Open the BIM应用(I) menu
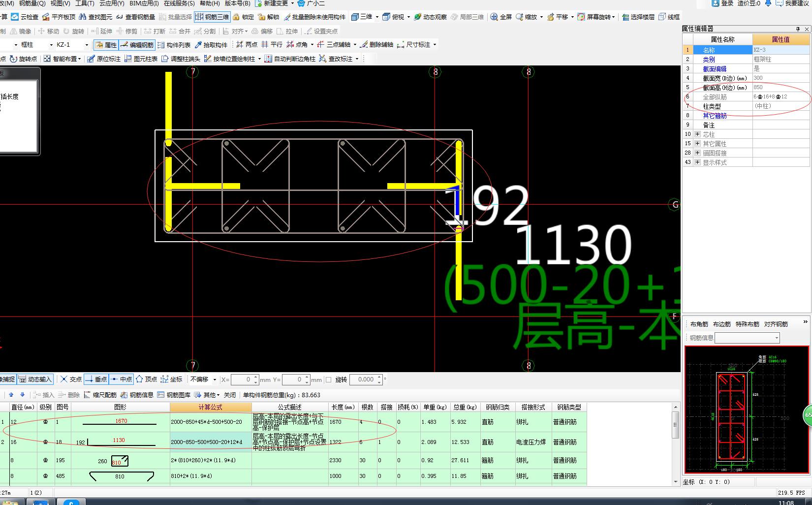This screenshot has height=505, width=812. tap(144, 3)
